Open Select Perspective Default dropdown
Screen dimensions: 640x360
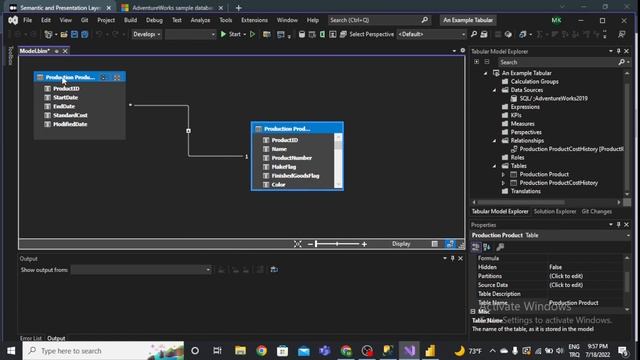click(431, 34)
